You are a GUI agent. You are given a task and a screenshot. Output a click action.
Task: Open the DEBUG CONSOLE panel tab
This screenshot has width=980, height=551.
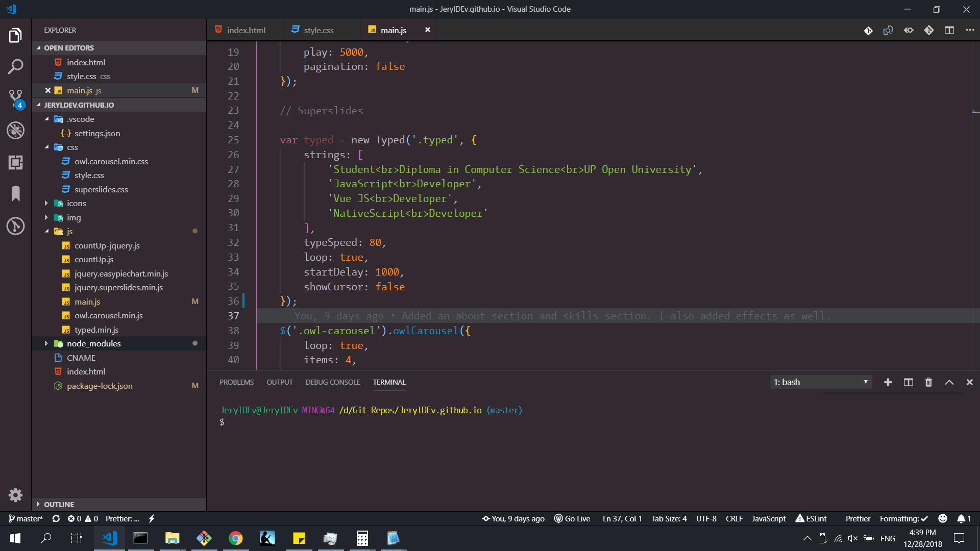click(333, 382)
